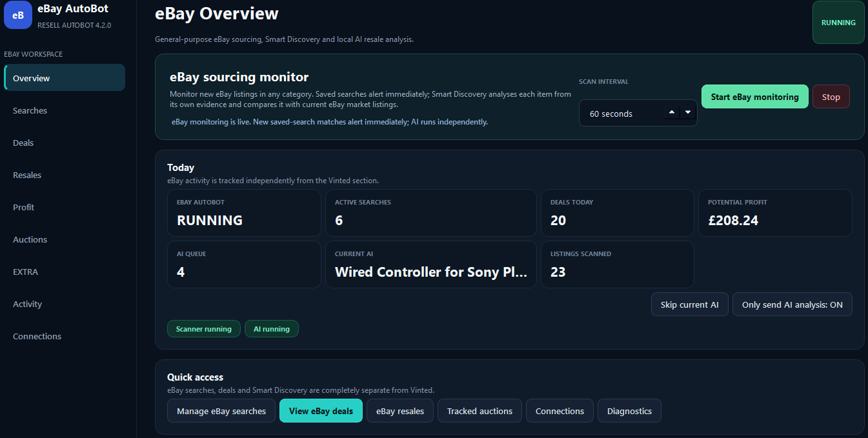This screenshot has width=868, height=438.
Task: Click the Active Searches card showing 6
Action: click(431, 213)
